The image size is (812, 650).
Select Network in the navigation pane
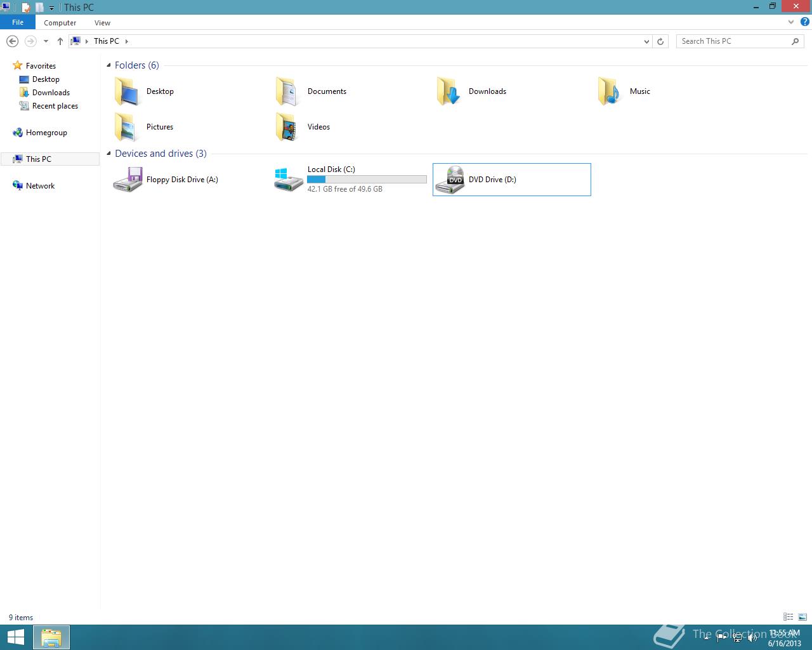pyautogui.click(x=40, y=186)
